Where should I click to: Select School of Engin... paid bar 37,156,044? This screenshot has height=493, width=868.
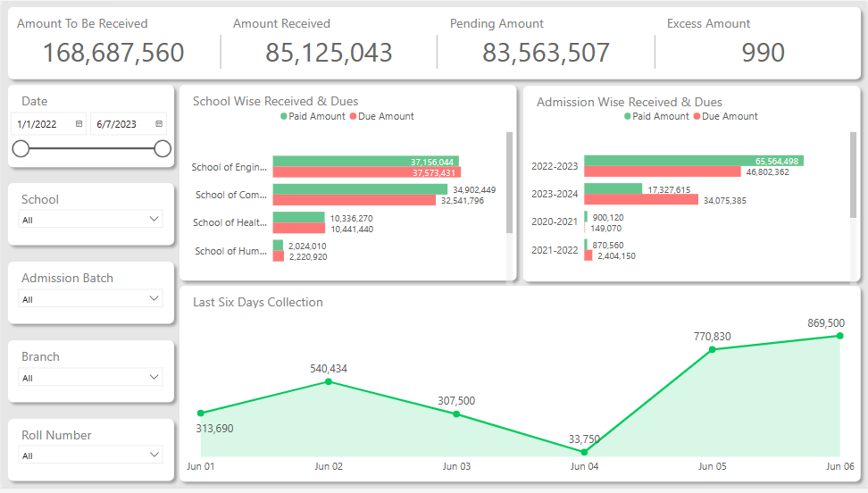366,161
